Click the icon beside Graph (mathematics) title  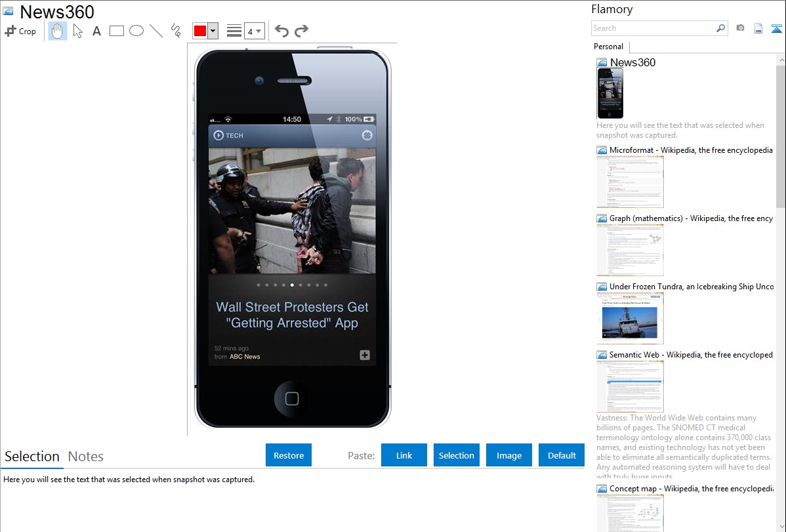(602, 218)
